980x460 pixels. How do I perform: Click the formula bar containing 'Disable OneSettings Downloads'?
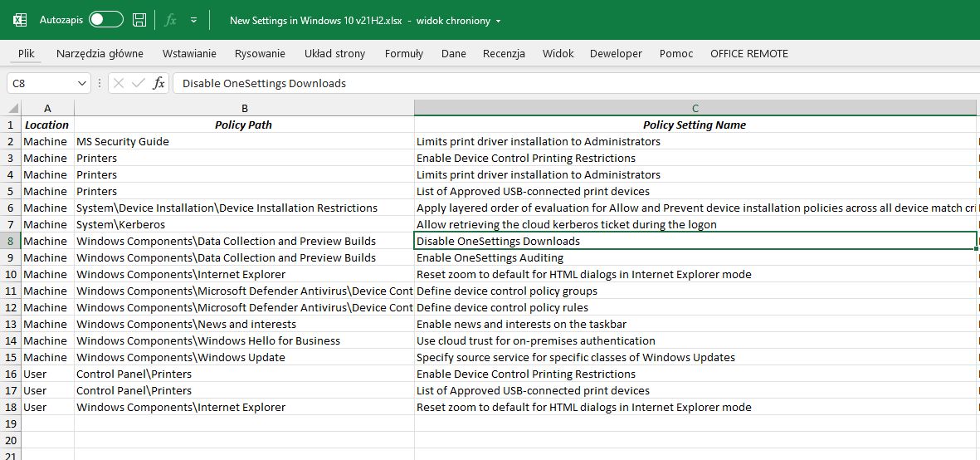(x=576, y=83)
